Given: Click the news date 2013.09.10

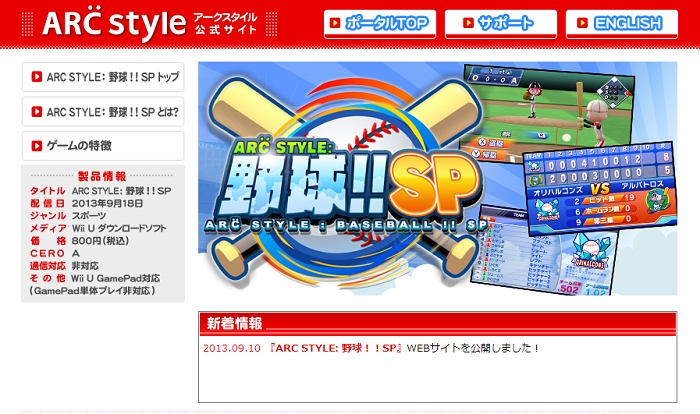Looking at the screenshot, I should (x=232, y=348).
